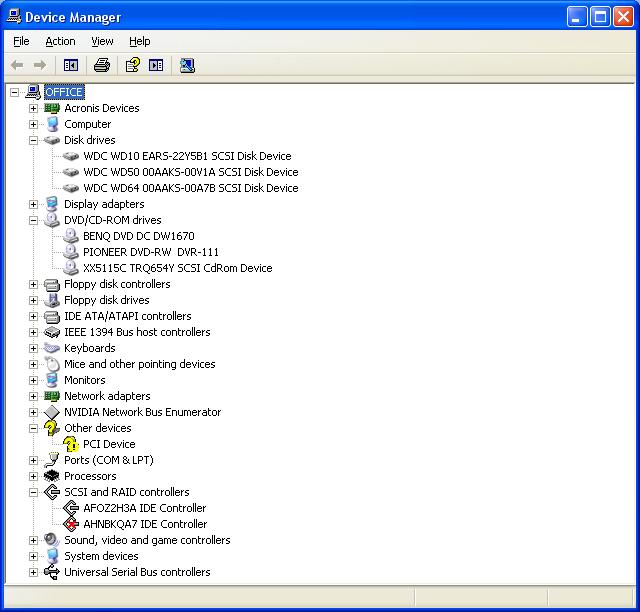Image resolution: width=640 pixels, height=612 pixels.
Task: Open the Help menu
Action: (140, 41)
